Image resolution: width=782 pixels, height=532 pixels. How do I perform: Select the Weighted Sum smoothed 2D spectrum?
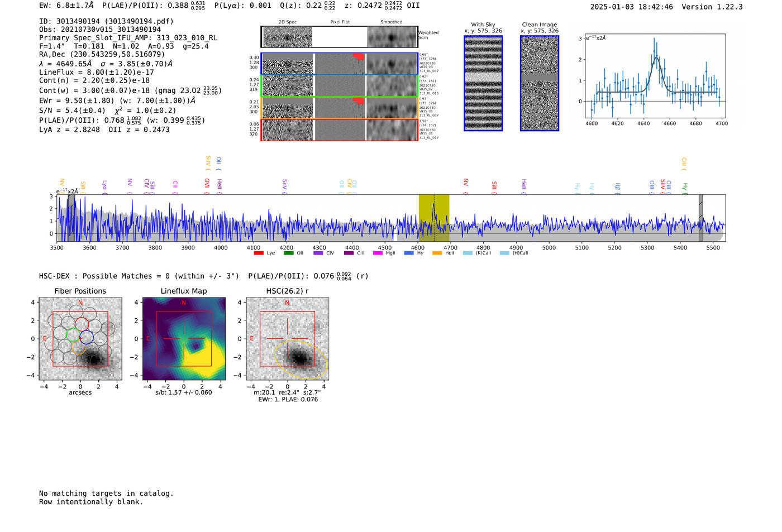tap(392, 37)
